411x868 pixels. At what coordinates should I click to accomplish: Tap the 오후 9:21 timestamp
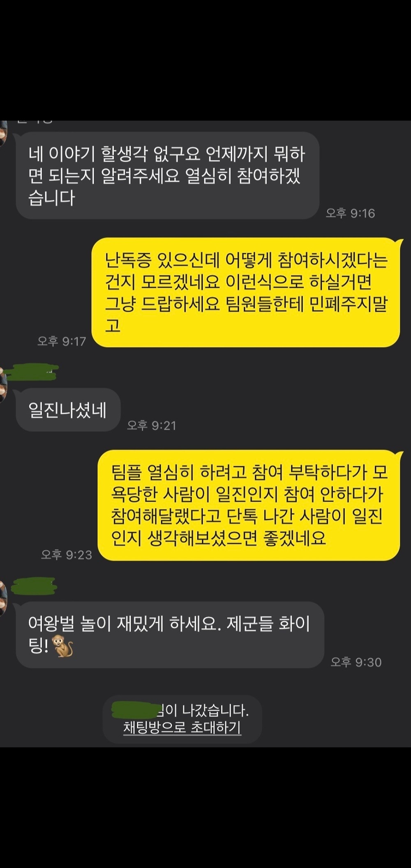coord(152,425)
